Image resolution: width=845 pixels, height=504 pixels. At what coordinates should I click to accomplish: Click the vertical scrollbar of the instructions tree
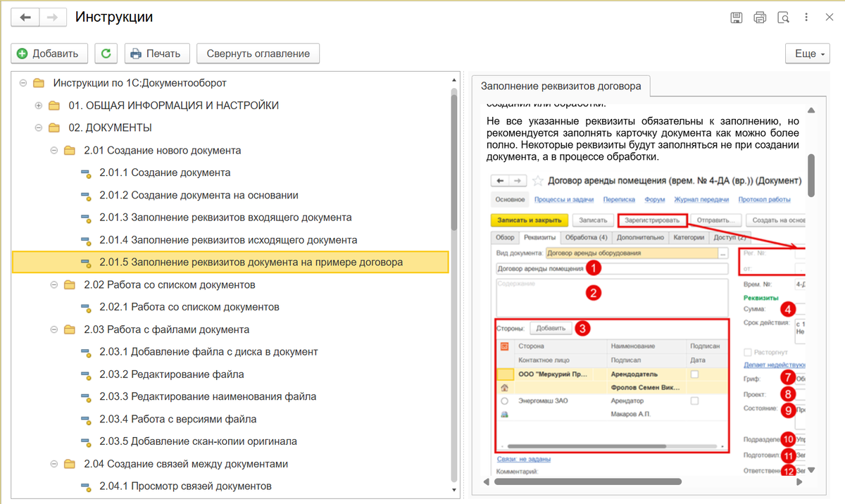tap(454, 161)
